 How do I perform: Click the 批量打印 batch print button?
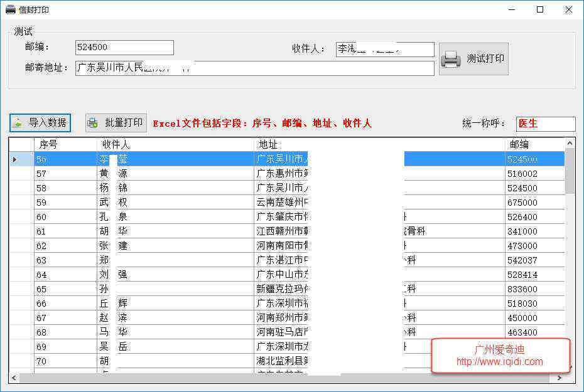pos(116,123)
